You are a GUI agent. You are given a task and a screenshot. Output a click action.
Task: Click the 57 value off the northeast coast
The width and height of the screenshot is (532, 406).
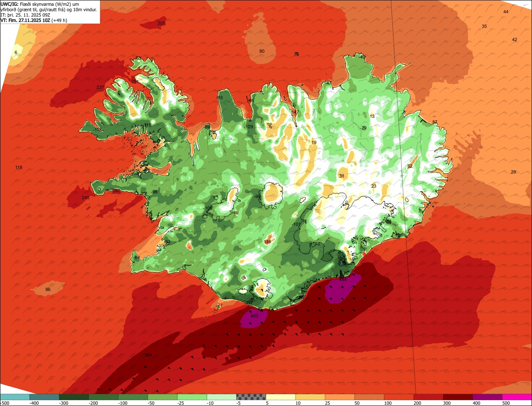pyautogui.click(x=435, y=122)
